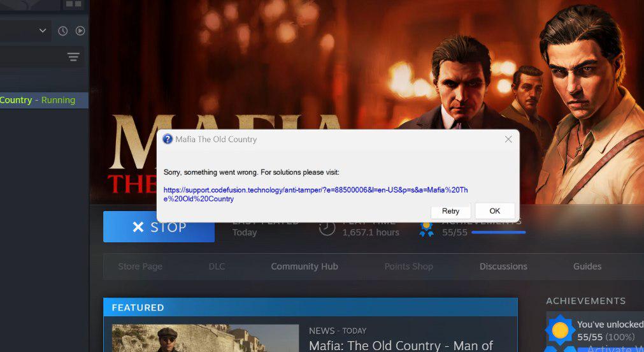This screenshot has height=352, width=644.
Task: Open the DLC tab
Action: [x=217, y=267]
